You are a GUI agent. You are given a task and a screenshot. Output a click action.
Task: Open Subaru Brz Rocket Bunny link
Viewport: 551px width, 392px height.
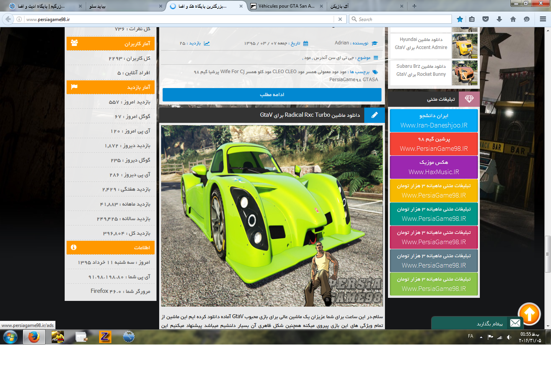pos(421,70)
